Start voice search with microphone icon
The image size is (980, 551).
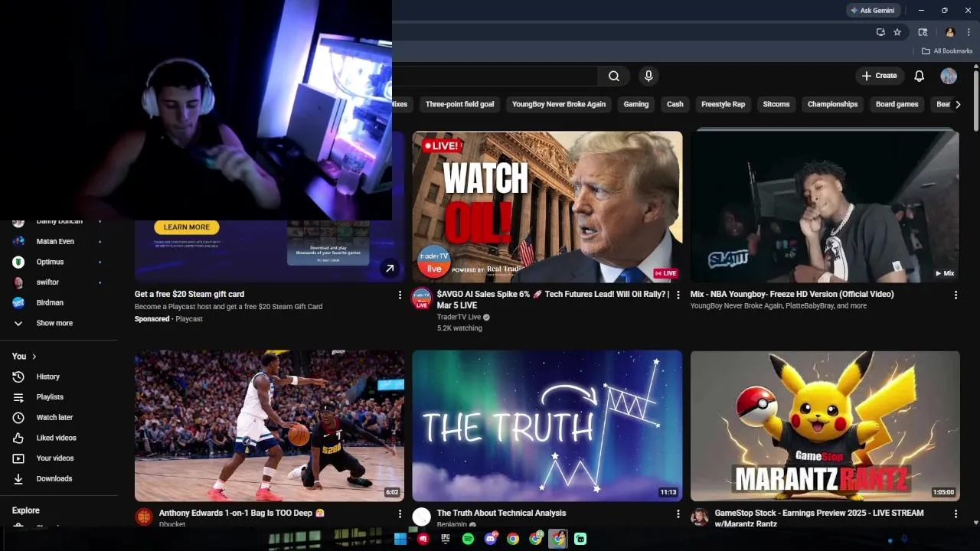pyautogui.click(x=648, y=76)
